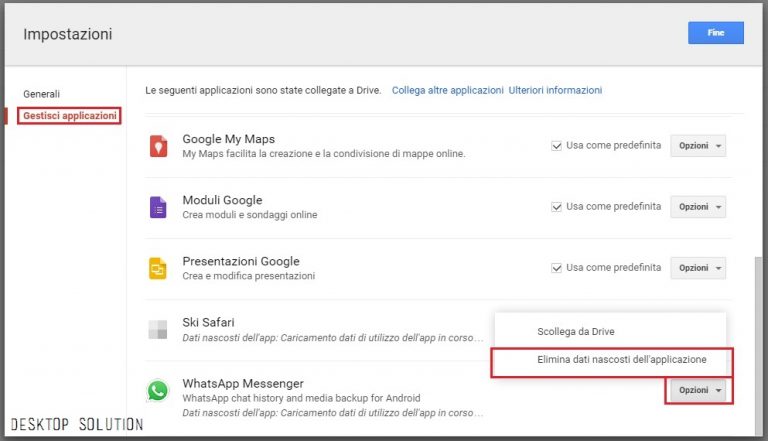The width and height of the screenshot is (768, 441).
Task: Toggle default checkbox for Google My Maps
Action: (x=557, y=146)
